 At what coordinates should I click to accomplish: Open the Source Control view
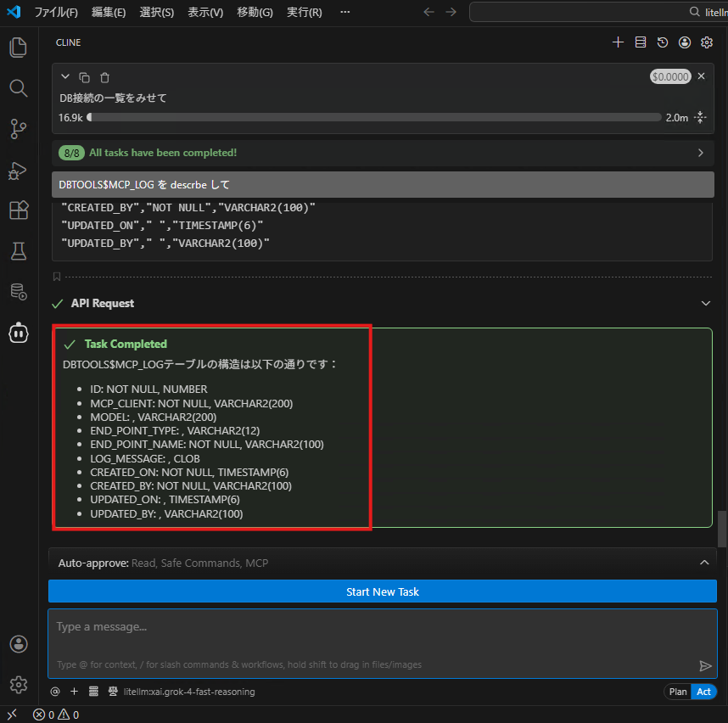18,129
